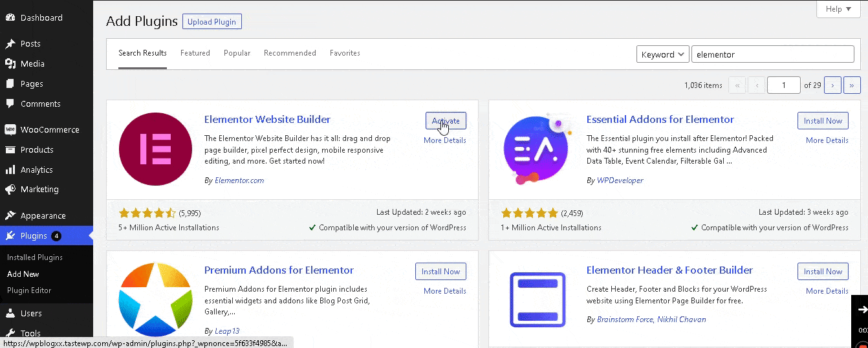Click Essential Addons star rating
The height and width of the screenshot is (348, 868).
pos(530,213)
